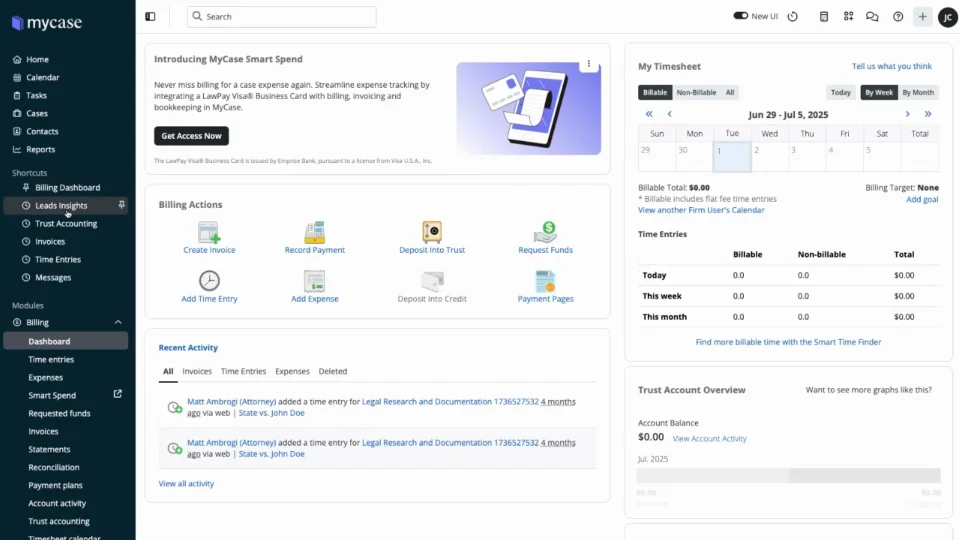This screenshot has height=540, width=960.
Task: Click the Add Expense receipt icon
Action: (x=315, y=281)
